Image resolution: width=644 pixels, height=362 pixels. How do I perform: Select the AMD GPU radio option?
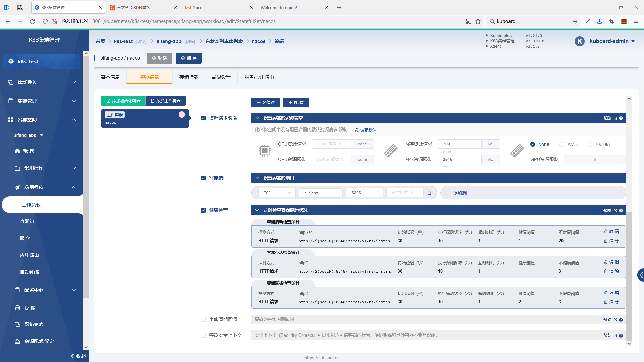click(x=561, y=144)
